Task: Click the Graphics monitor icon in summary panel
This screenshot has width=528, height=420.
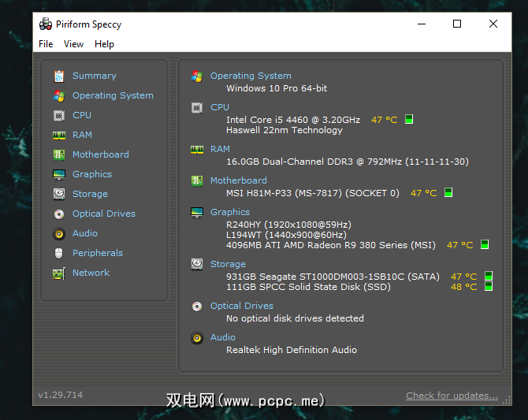Action: click(197, 213)
